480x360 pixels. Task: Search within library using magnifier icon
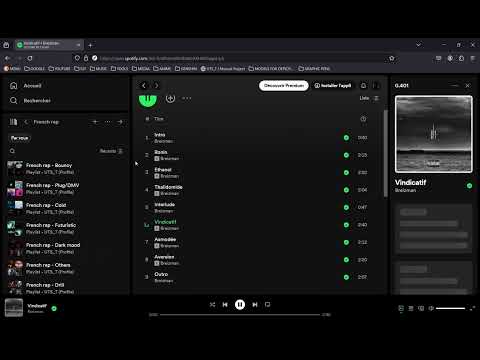(x=12, y=151)
